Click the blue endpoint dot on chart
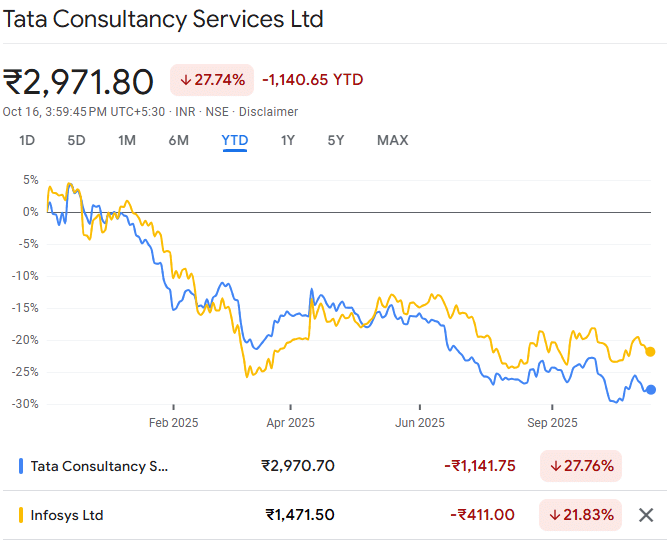Viewport: 667px width, 547px height. pyautogui.click(x=651, y=390)
